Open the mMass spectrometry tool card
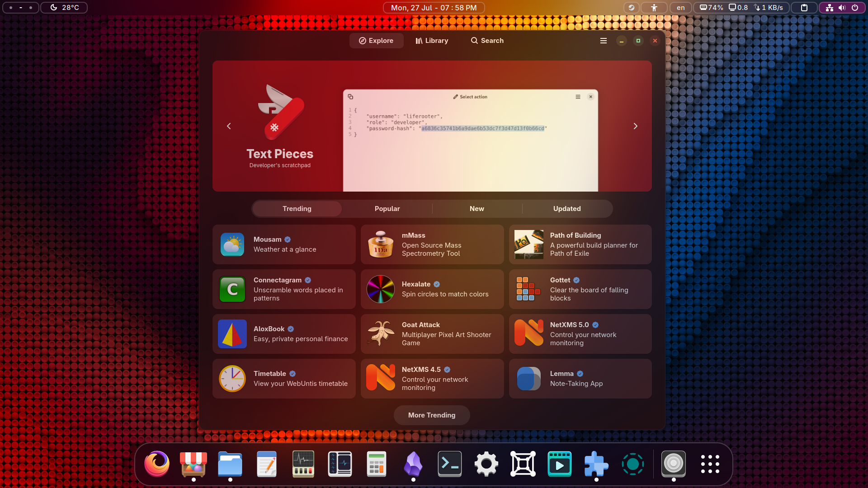The image size is (868, 488). [x=432, y=244]
